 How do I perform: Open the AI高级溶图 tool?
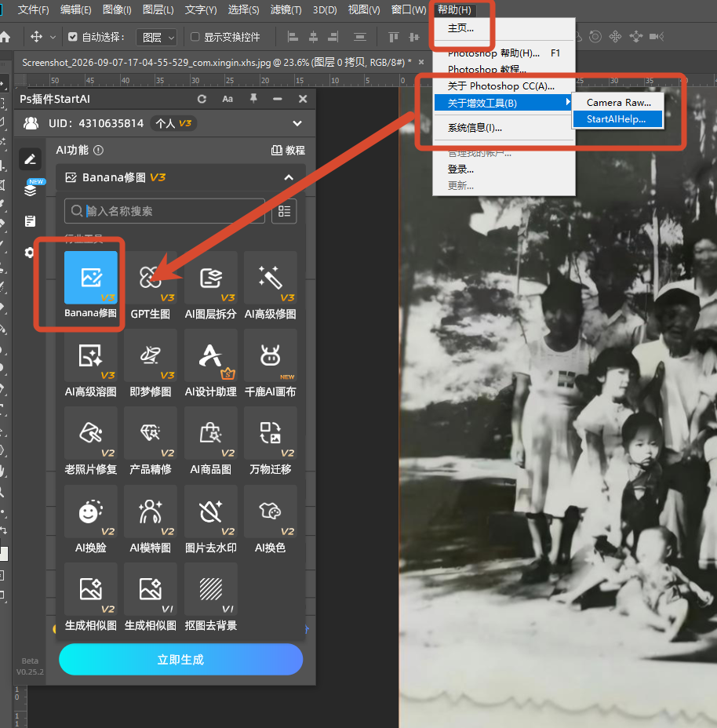click(x=90, y=362)
